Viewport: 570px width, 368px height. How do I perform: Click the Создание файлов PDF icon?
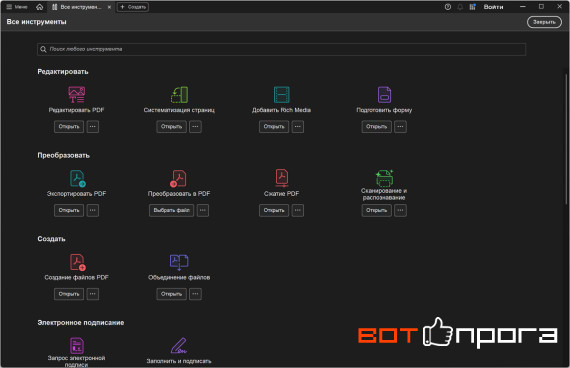pos(77,262)
